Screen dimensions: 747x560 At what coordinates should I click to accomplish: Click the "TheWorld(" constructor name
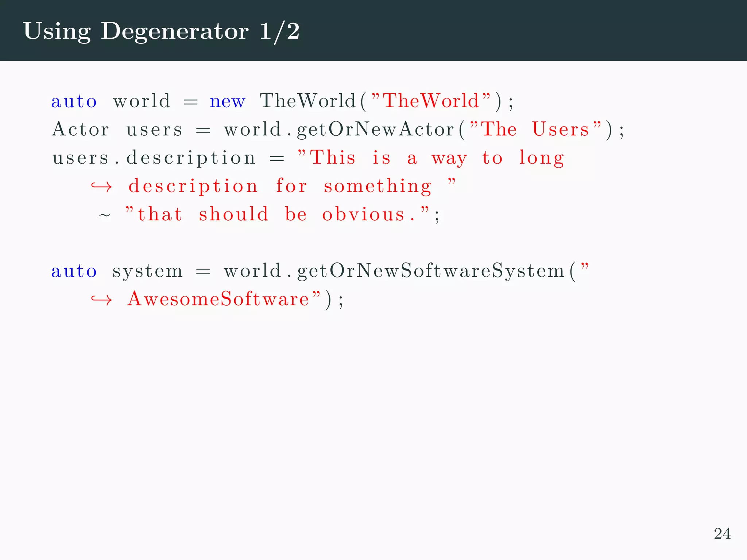[x=313, y=101]
